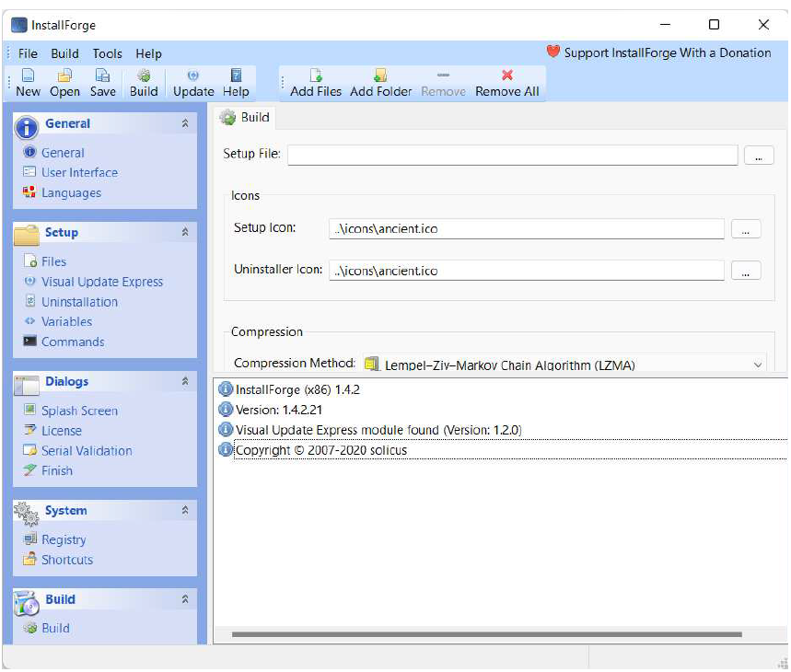
Task: Browse for the Setup Icon file
Action: 745,229
